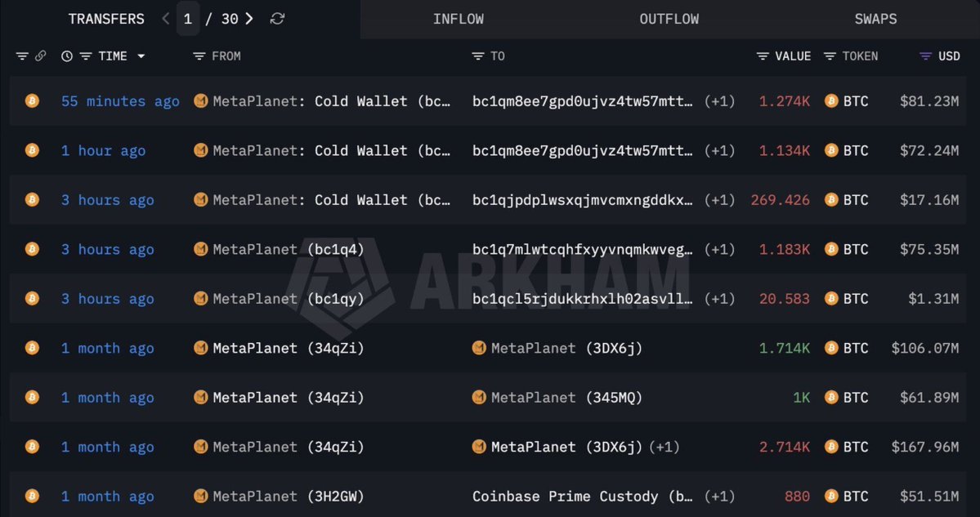Expand (+1) recipients in $167.96M row
This screenshot has height=517, width=980.
click(664, 447)
